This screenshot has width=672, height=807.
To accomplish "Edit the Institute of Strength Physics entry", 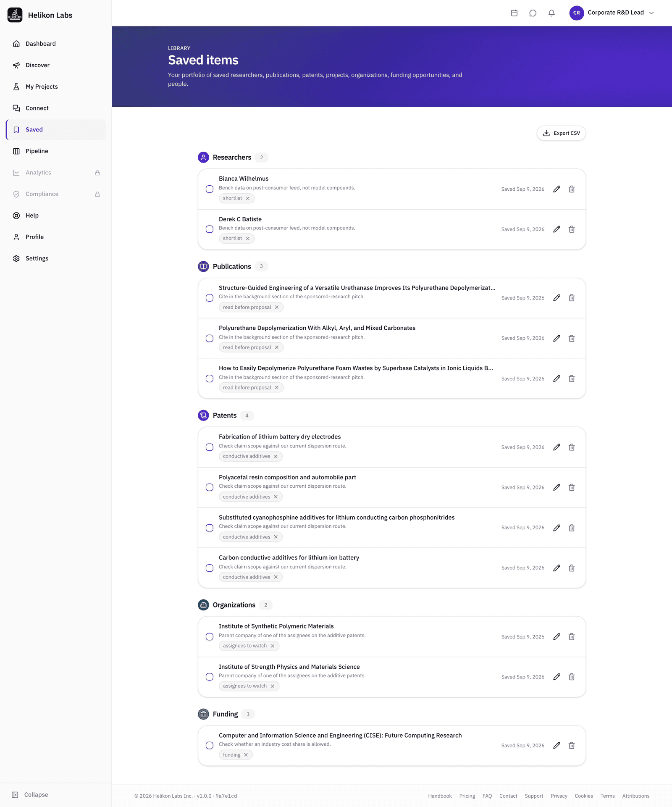I will (556, 677).
